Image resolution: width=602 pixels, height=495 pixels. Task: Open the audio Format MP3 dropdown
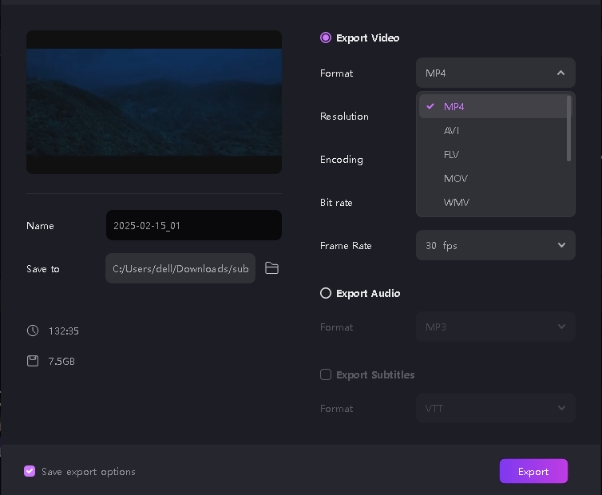(x=496, y=327)
